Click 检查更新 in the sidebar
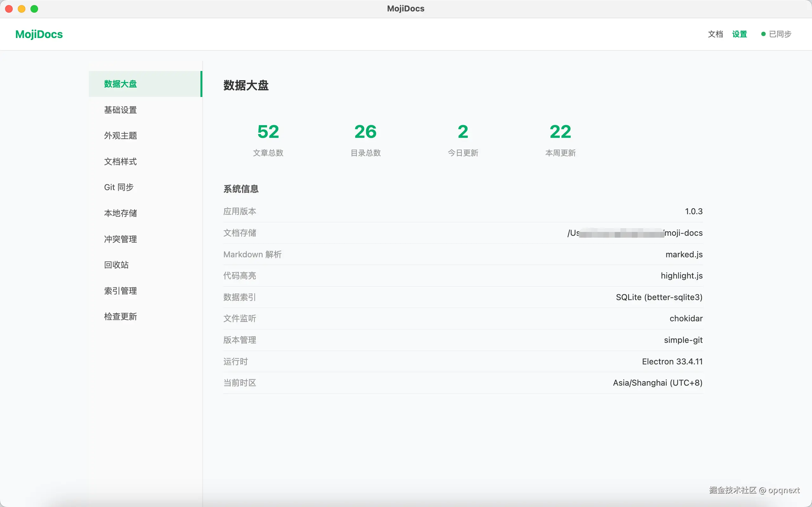The height and width of the screenshot is (507, 812). [x=121, y=316]
